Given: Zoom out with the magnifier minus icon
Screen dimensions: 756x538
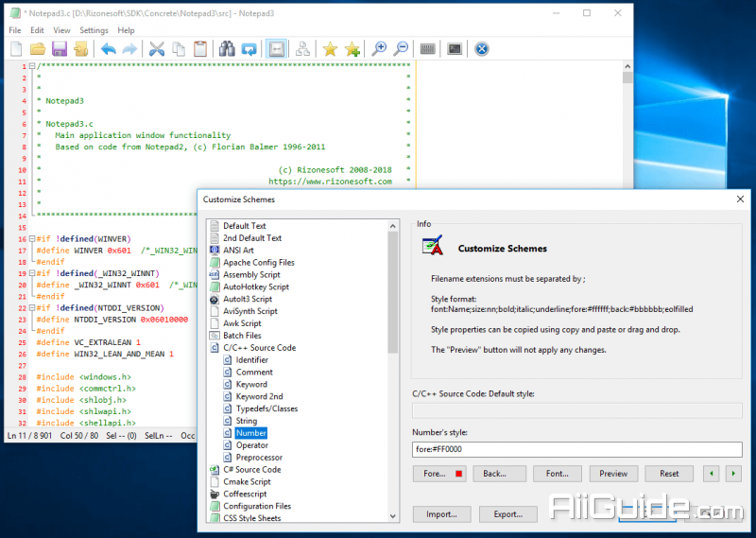Looking at the screenshot, I should pos(401,49).
